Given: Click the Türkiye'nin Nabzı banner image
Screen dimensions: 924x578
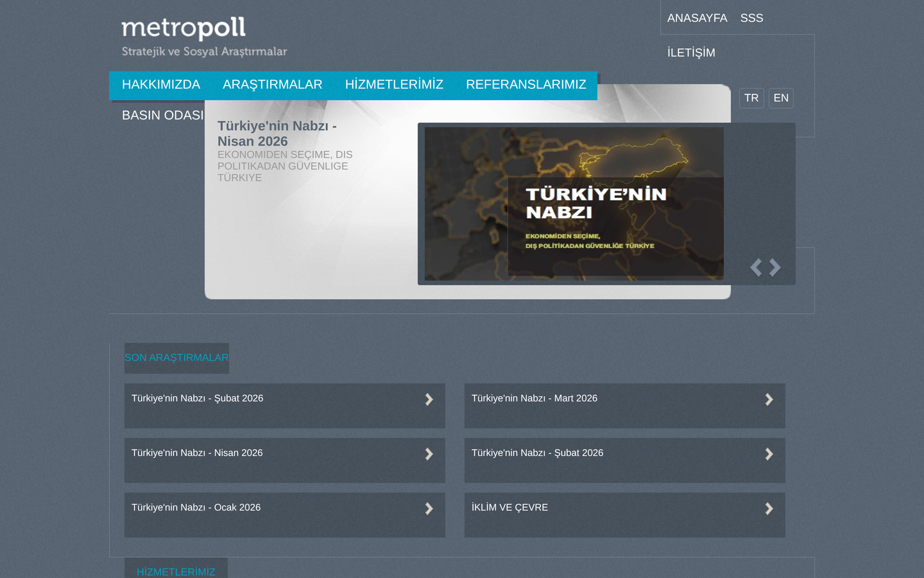Looking at the screenshot, I should click(574, 204).
